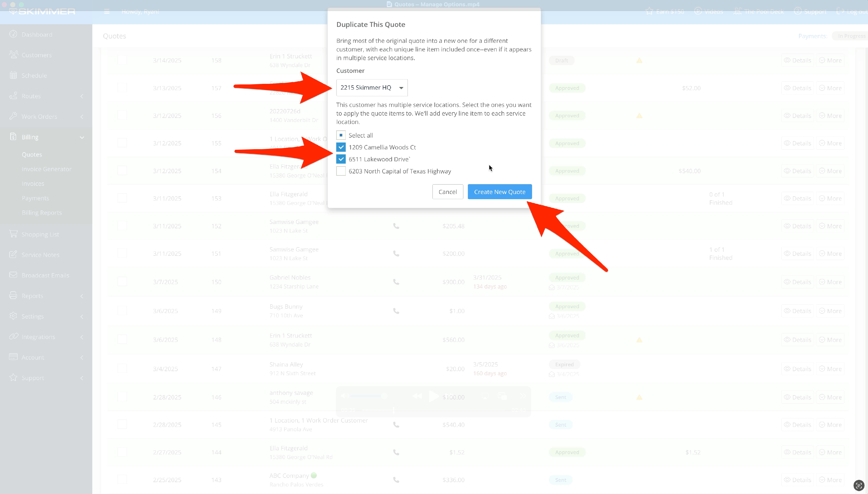Viewport: 868px width, 494px height.
Task: Expand the Support submenu chevron
Action: [x=82, y=378]
